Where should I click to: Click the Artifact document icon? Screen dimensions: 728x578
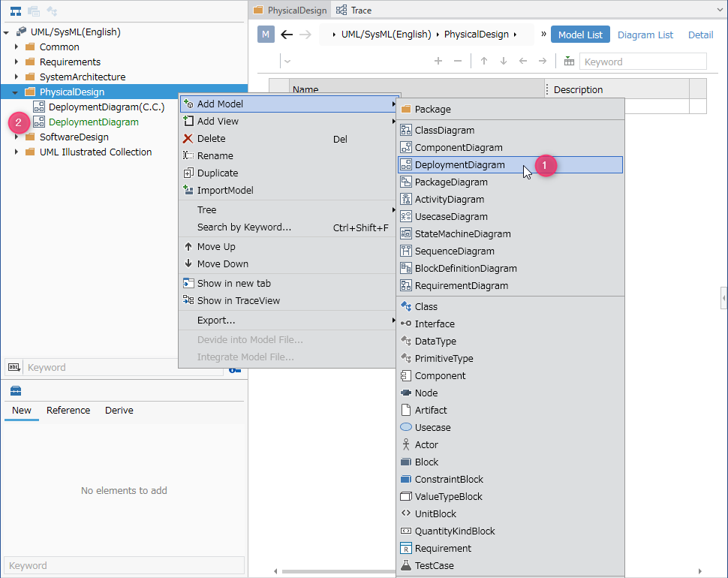(x=406, y=410)
